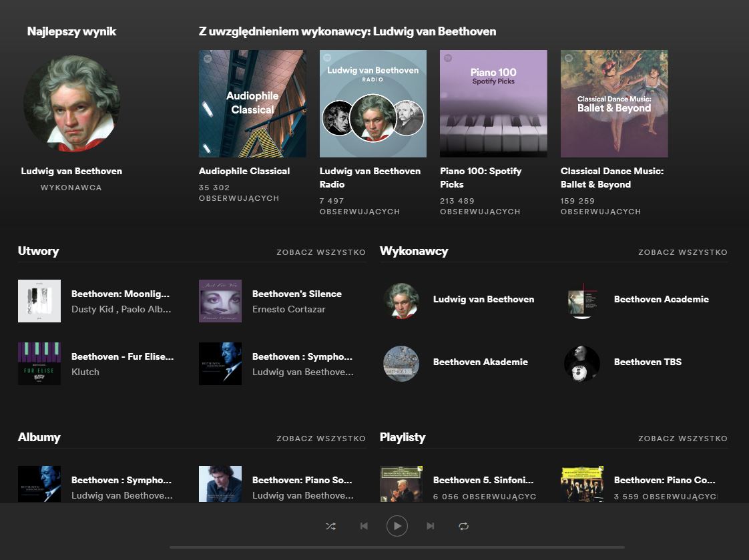This screenshot has width=749, height=560.
Task: Click the Beethoven: Piano So... album title
Action: 302,480
